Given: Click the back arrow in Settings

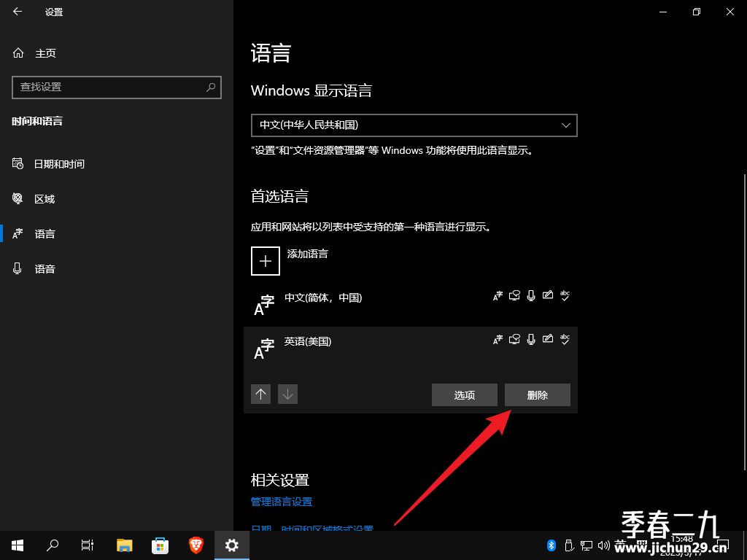Looking at the screenshot, I should coord(18,12).
